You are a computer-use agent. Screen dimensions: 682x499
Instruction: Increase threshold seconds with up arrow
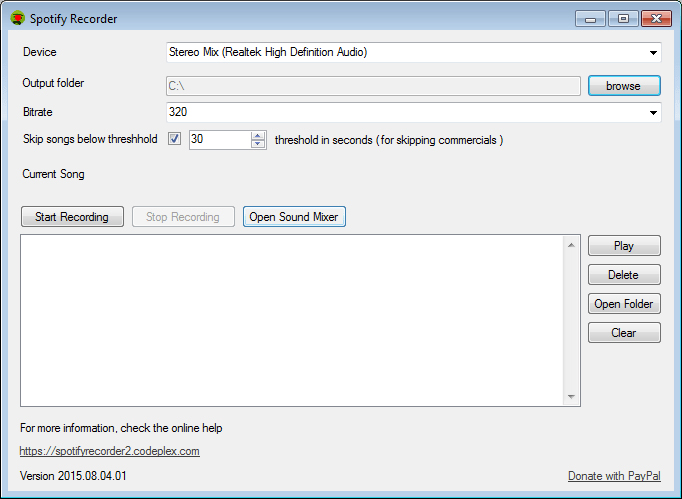click(x=258, y=135)
